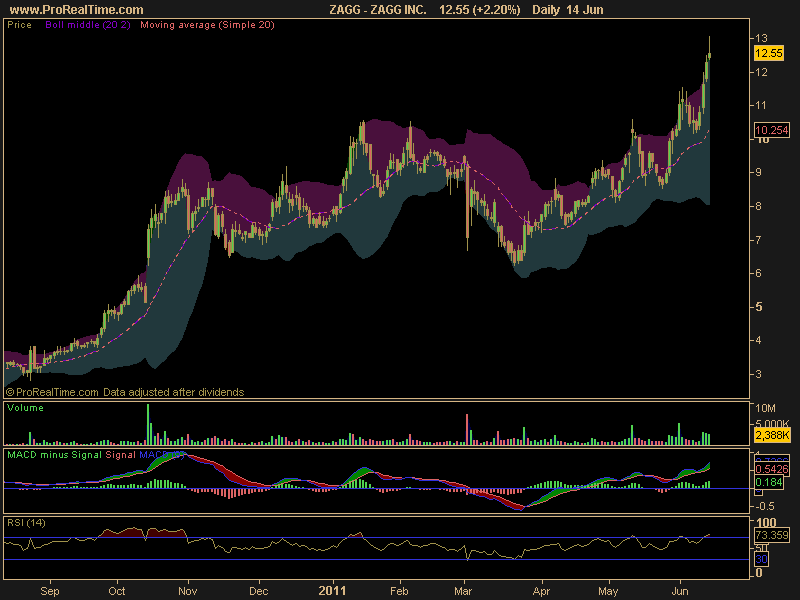Click the ZAGG - ZAGG INC. title
Screen dimensions: 800x600
click(378, 10)
